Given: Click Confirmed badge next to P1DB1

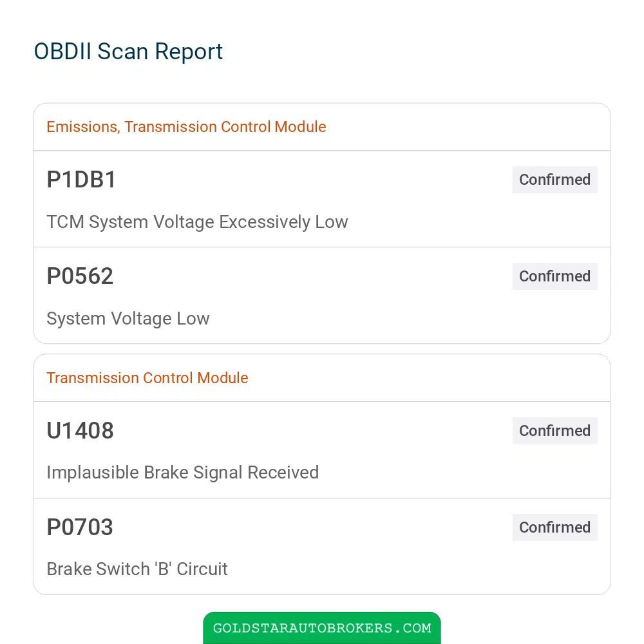Looking at the screenshot, I should click(554, 180).
